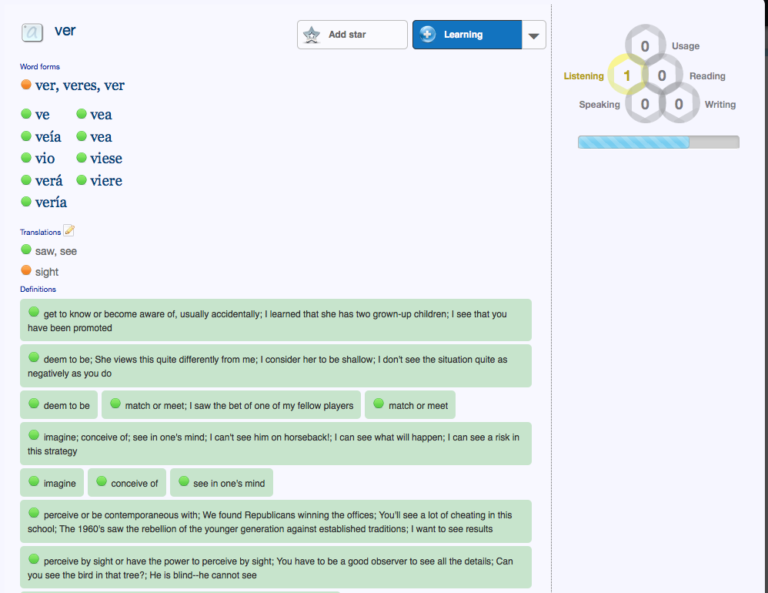Select the Speaking hexagon counter
Viewport: 768px width, 593px height.
point(645,104)
